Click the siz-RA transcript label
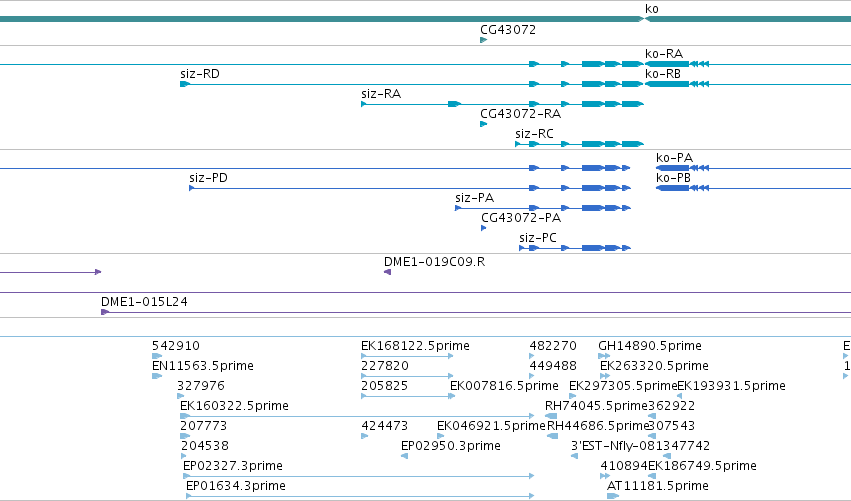 pos(381,94)
